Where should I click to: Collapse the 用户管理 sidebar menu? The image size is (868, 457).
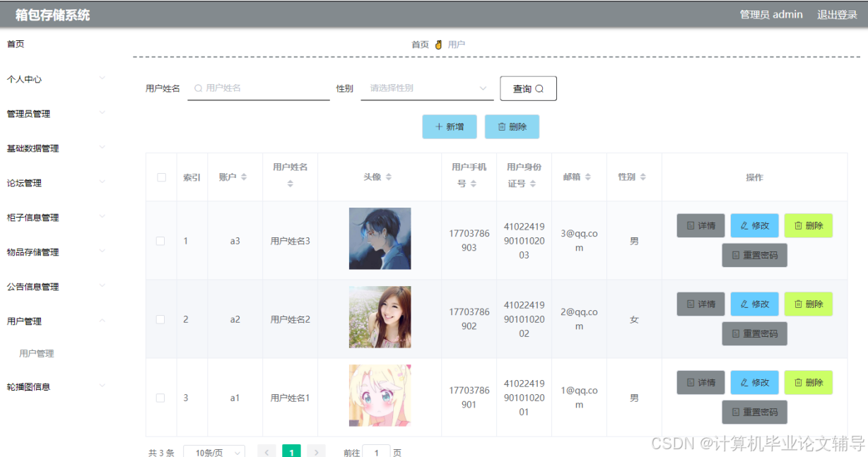pos(55,321)
